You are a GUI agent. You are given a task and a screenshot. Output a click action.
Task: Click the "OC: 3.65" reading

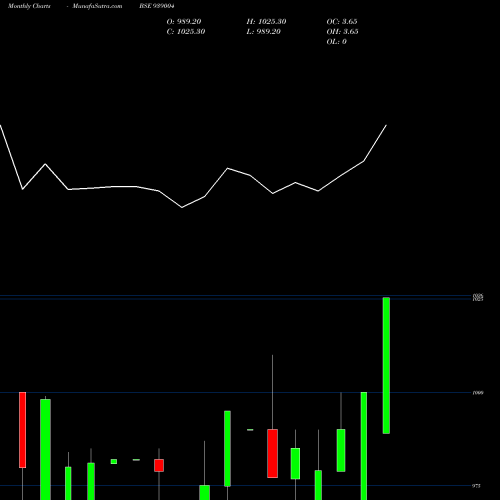coord(342,22)
